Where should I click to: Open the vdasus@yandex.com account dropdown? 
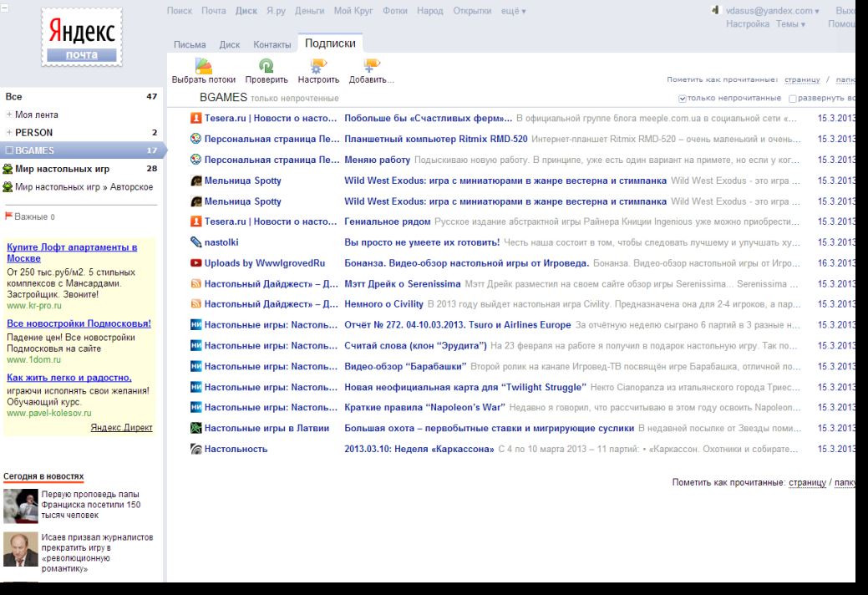[773, 11]
